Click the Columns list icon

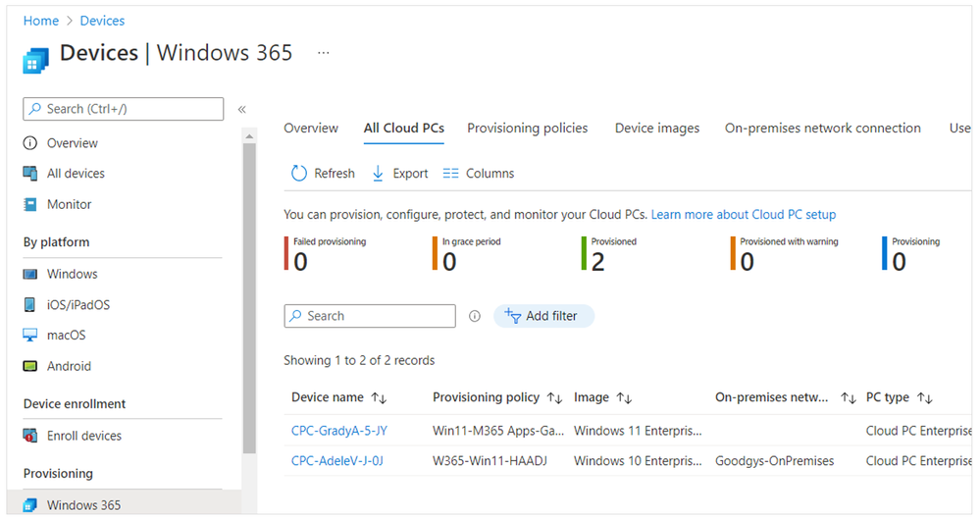[450, 174]
